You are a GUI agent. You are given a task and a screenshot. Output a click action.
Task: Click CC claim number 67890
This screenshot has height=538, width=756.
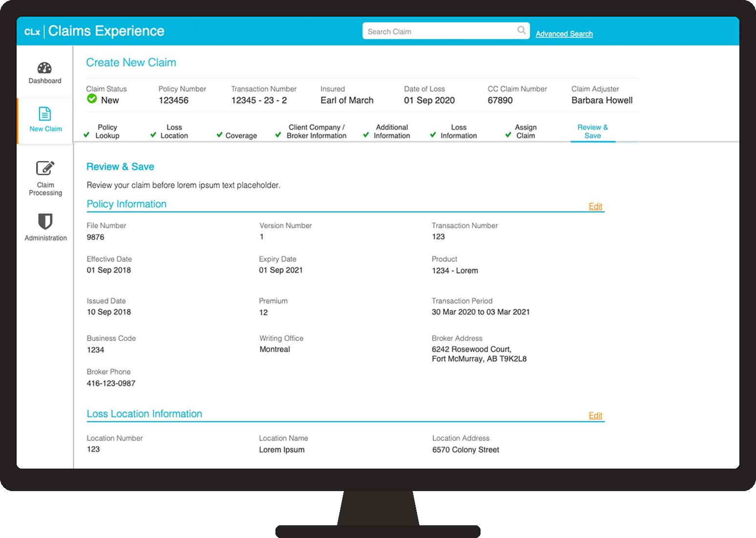pos(500,100)
